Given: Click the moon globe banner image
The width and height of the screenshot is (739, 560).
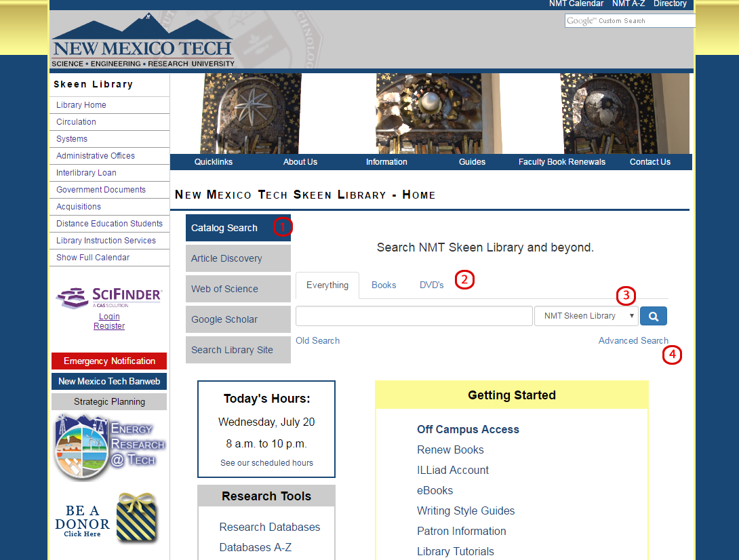Looking at the screenshot, I should (x=624, y=113).
